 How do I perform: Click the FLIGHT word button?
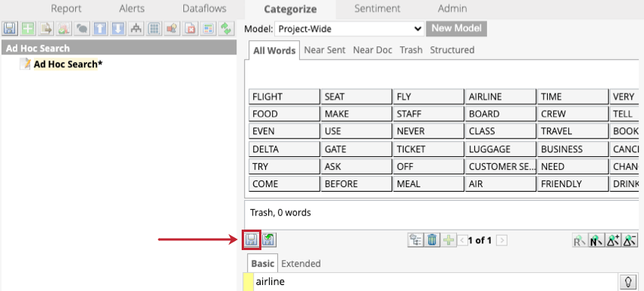(284, 96)
